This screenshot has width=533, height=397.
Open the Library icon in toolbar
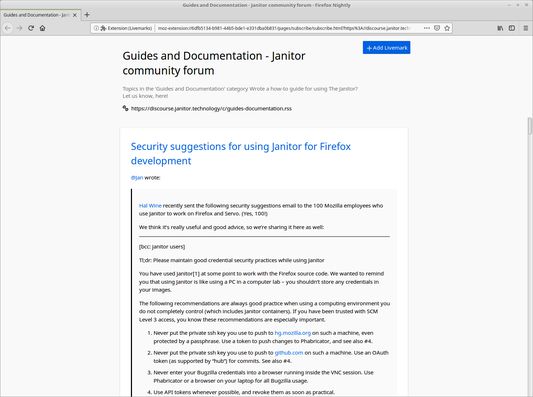[x=500, y=28]
